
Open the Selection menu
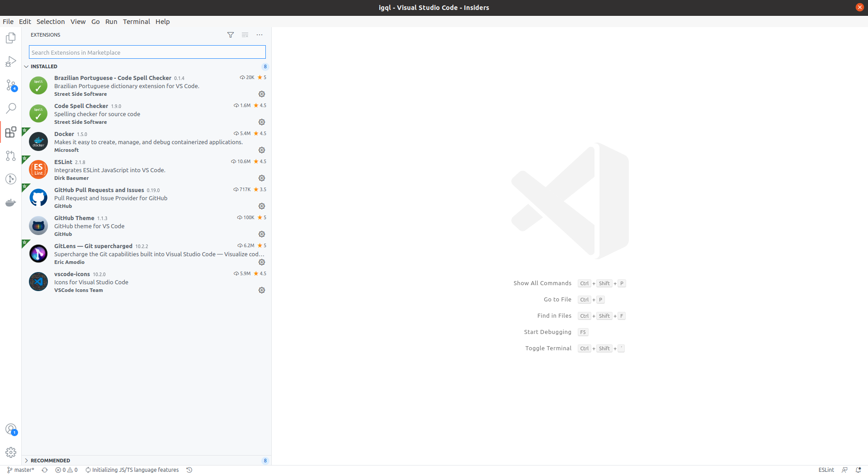[51, 22]
